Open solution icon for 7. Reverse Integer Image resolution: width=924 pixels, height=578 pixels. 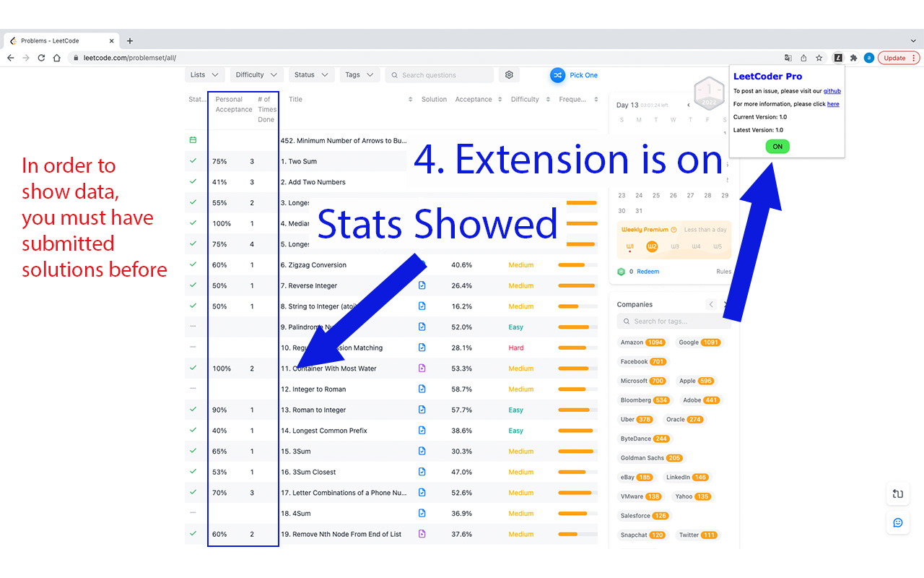[422, 285]
